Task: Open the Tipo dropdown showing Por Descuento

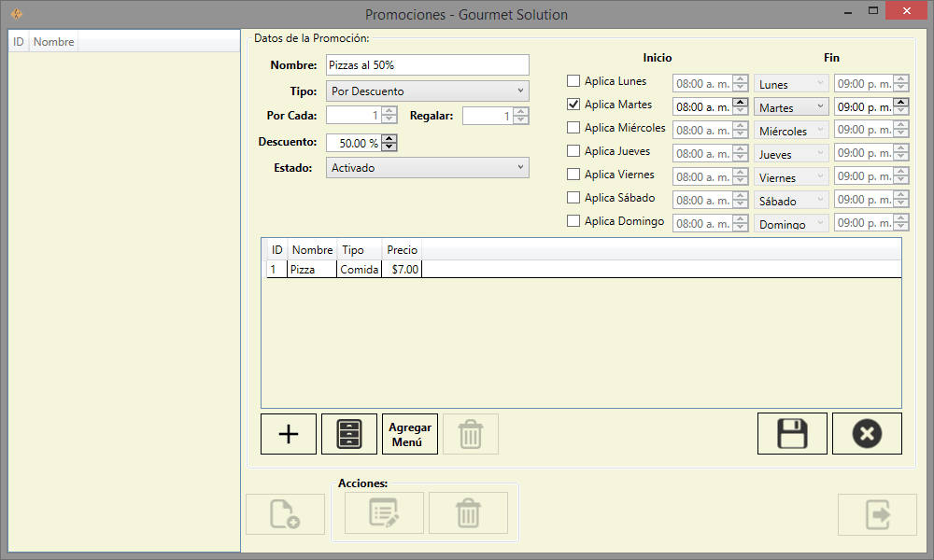Action: [x=428, y=91]
